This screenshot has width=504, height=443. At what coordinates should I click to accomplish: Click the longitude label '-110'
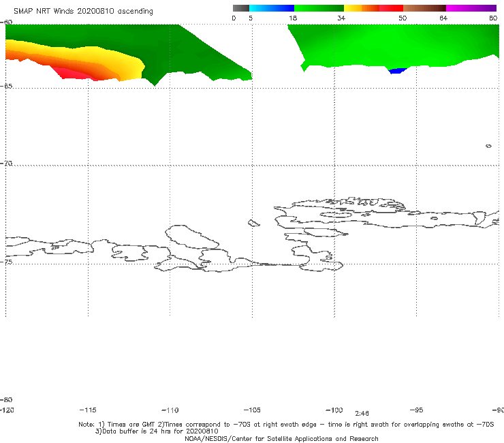pyautogui.click(x=170, y=410)
